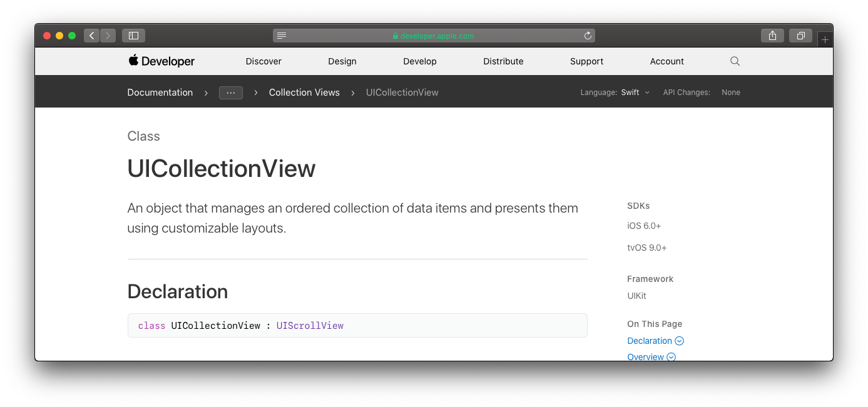
Task: Show the tab overview in Safari
Action: click(x=801, y=36)
